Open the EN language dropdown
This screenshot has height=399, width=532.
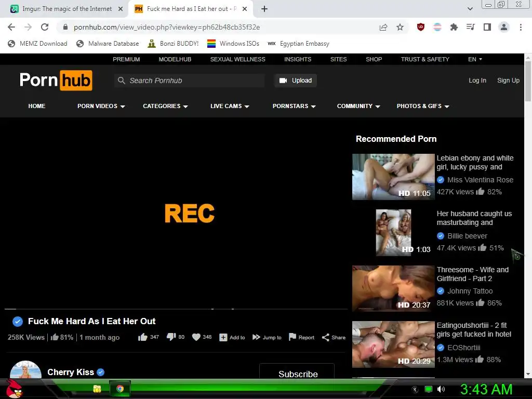[x=475, y=59]
